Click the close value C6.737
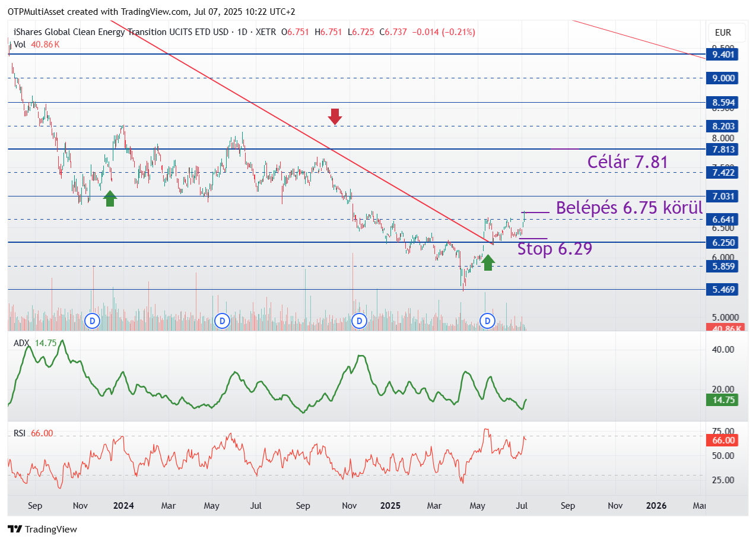Viewport: 756px width, 542px height. pos(393,32)
